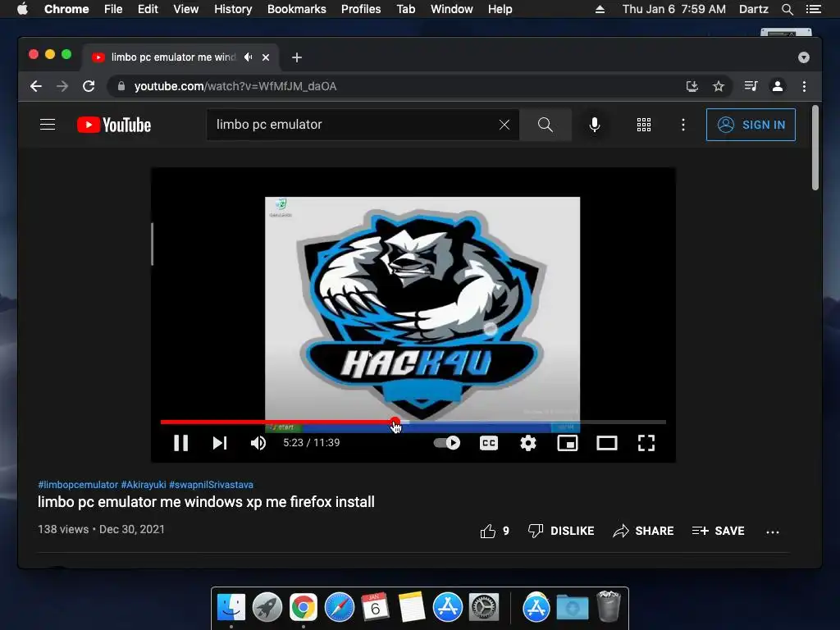Turn on closed captions
This screenshot has height=630, width=840.
pos(489,443)
